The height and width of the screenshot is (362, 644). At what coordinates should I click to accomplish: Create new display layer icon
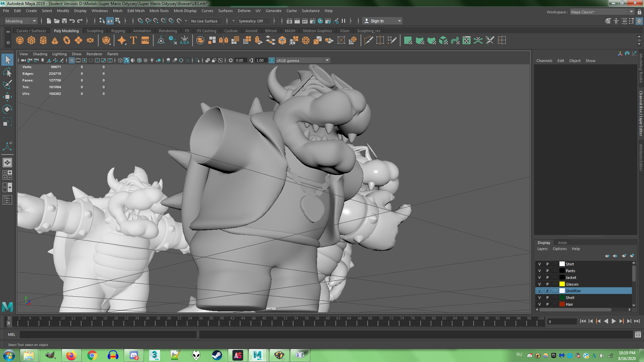[624, 256]
